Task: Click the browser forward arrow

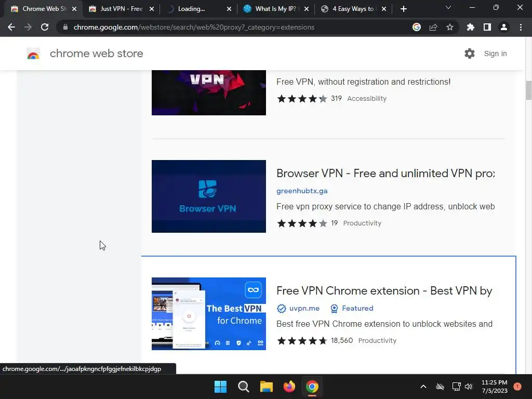Action: pyautogui.click(x=28, y=27)
